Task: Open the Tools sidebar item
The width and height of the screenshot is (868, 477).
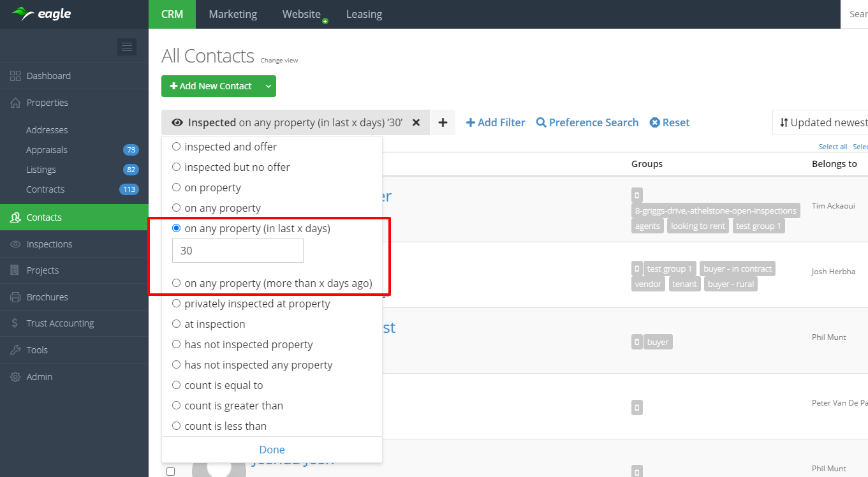Action: [x=37, y=350]
